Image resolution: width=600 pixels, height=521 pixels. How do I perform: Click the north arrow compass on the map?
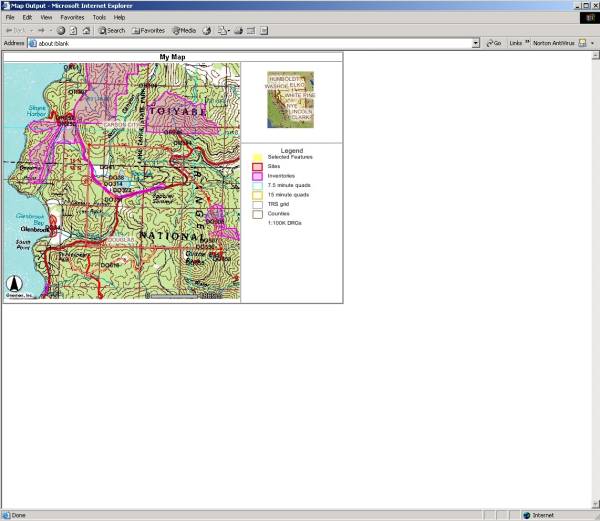pyautogui.click(x=16, y=283)
